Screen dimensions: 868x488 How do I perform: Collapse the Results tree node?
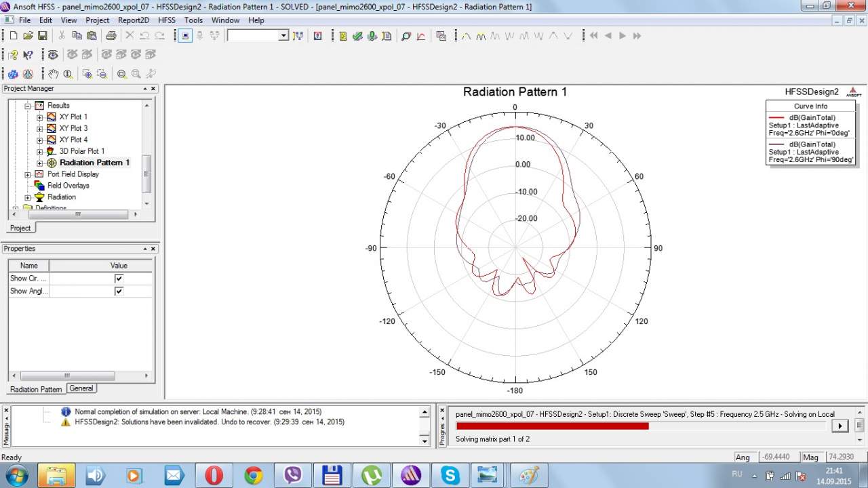28,106
